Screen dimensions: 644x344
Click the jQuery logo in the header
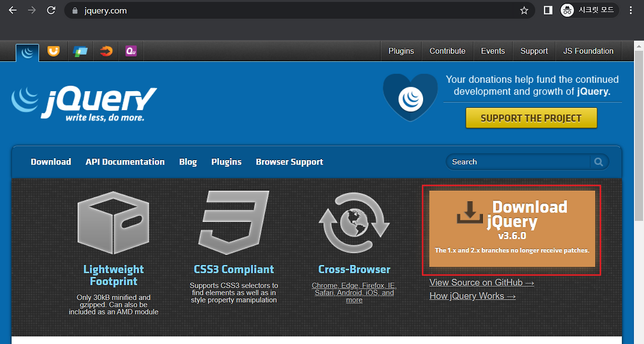click(x=84, y=104)
